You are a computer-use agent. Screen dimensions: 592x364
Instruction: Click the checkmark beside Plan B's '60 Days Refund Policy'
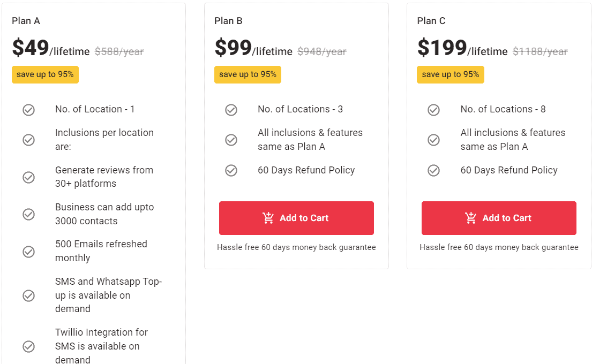[x=231, y=170]
